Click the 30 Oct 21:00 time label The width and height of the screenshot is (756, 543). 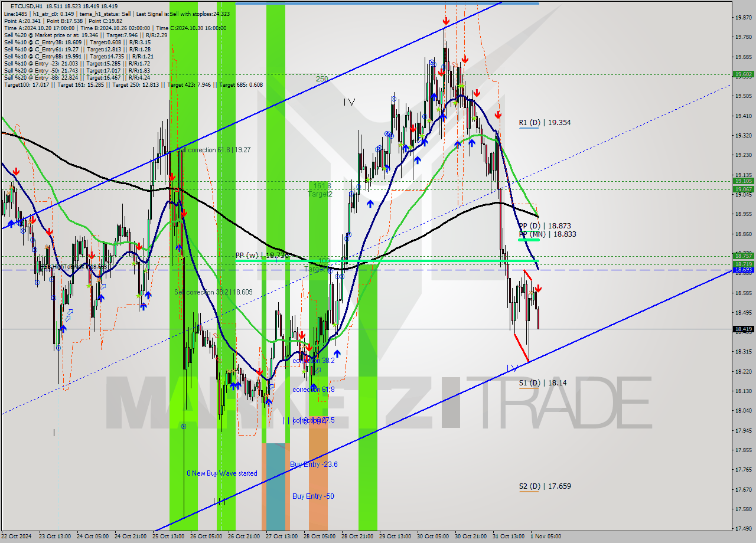pos(471,537)
